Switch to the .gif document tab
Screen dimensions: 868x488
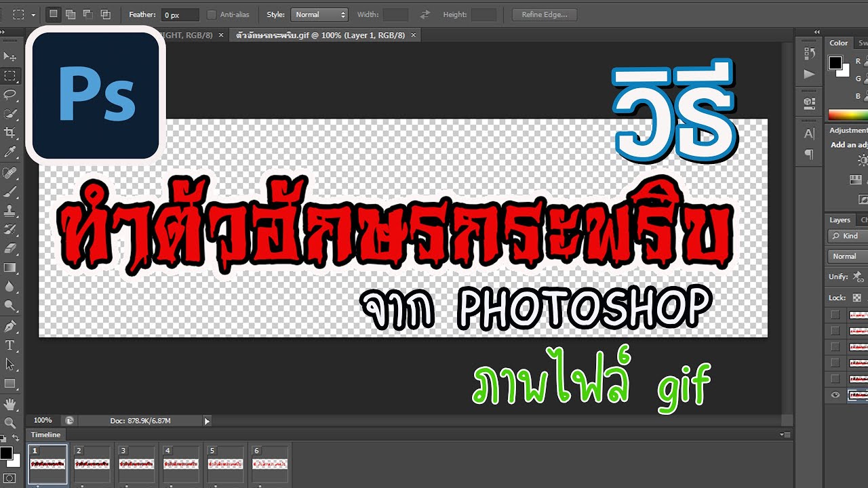click(320, 35)
